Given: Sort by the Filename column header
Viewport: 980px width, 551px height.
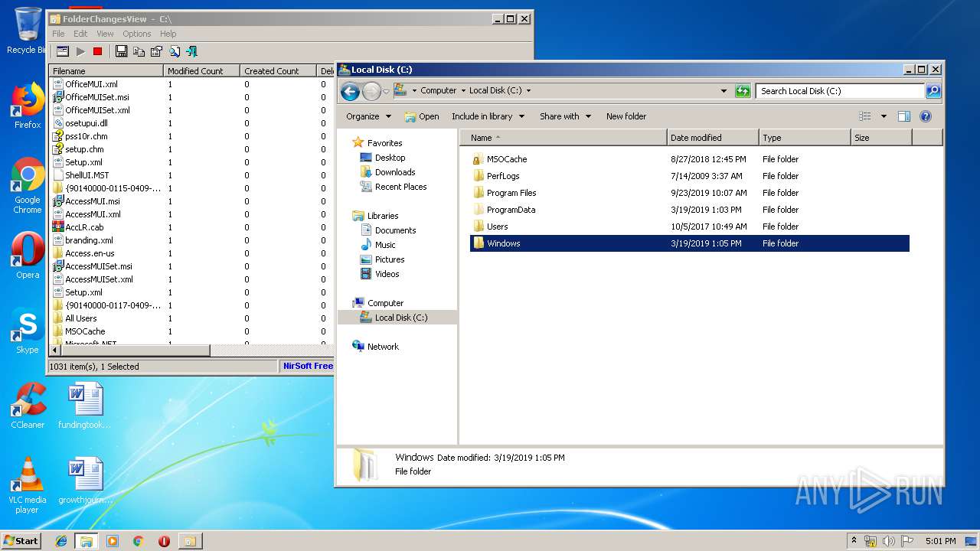Looking at the screenshot, I should (x=106, y=70).
